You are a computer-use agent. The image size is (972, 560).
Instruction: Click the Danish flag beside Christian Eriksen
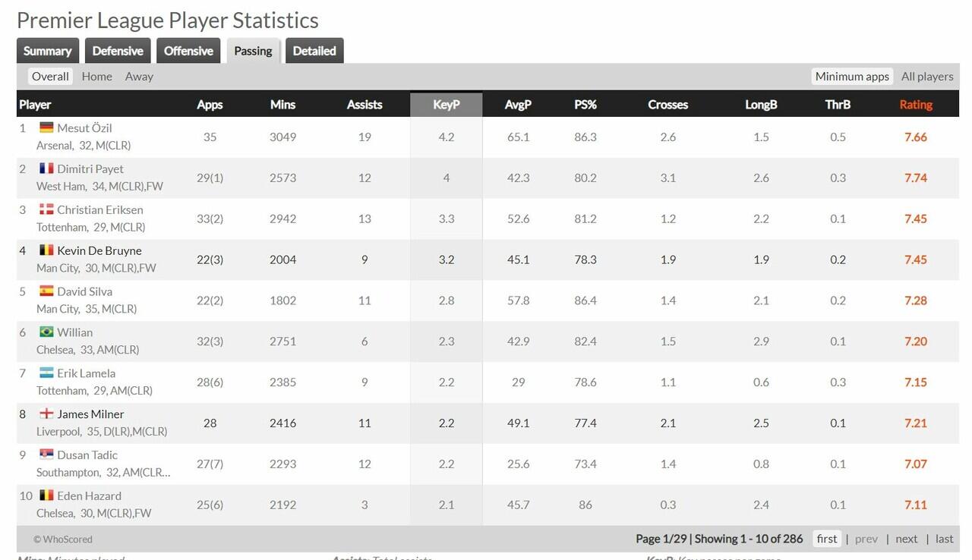pos(46,209)
